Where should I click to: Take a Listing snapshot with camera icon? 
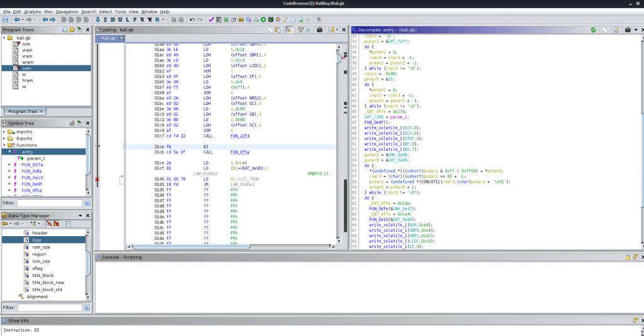coord(320,30)
